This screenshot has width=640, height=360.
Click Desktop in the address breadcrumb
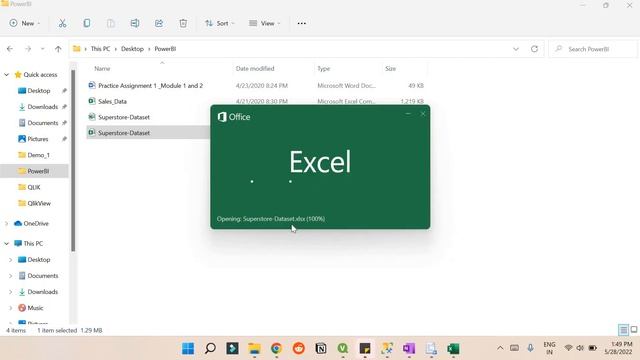132,49
